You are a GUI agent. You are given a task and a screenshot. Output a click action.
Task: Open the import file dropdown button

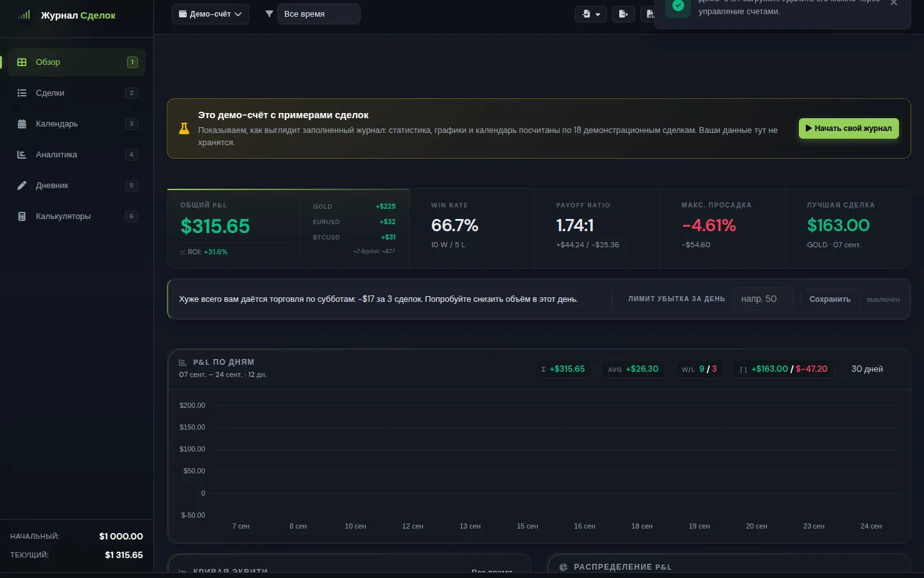pos(591,14)
